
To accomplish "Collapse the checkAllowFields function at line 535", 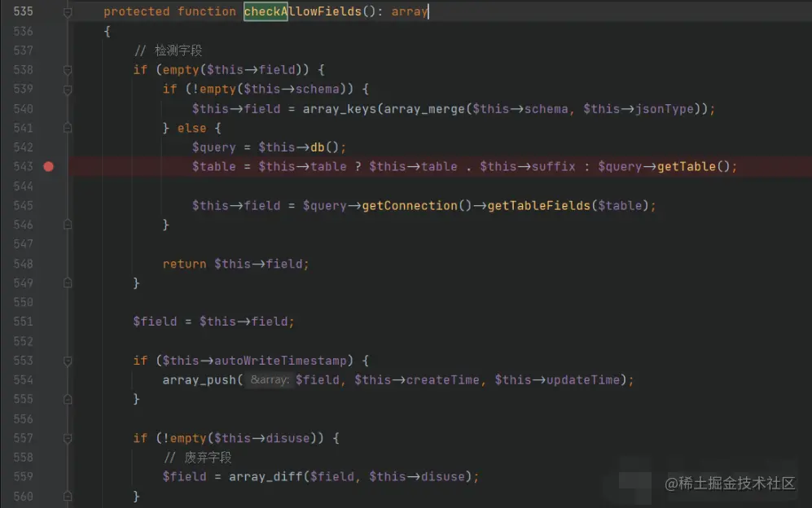I will coord(68,12).
